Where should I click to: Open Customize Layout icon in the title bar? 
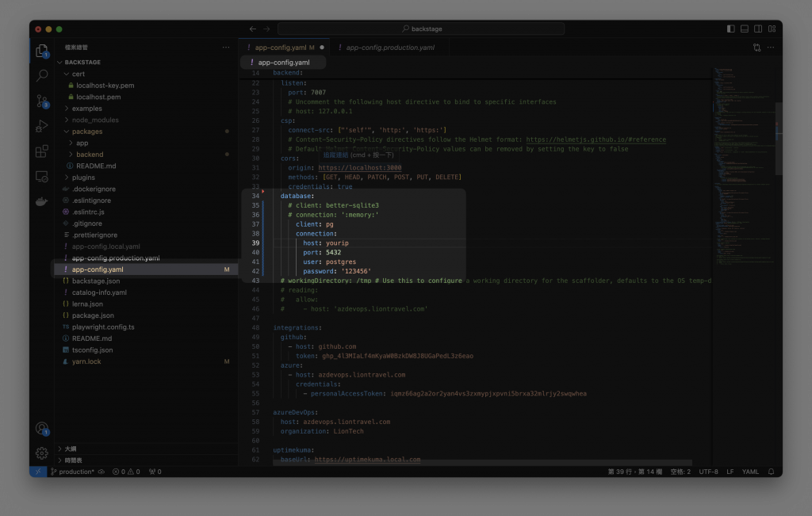point(772,29)
